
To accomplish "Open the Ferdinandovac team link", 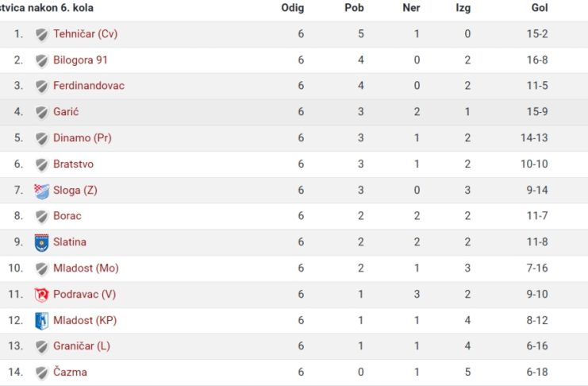I will click(x=89, y=86).
